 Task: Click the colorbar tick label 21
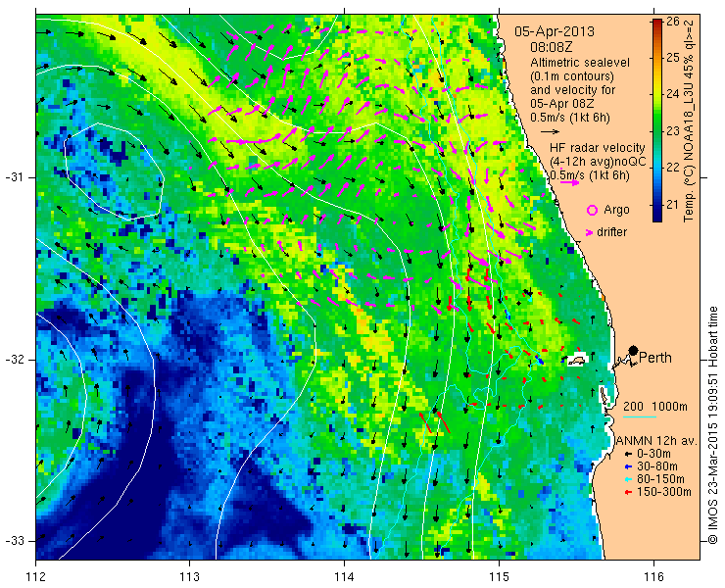tap(673, 204)
